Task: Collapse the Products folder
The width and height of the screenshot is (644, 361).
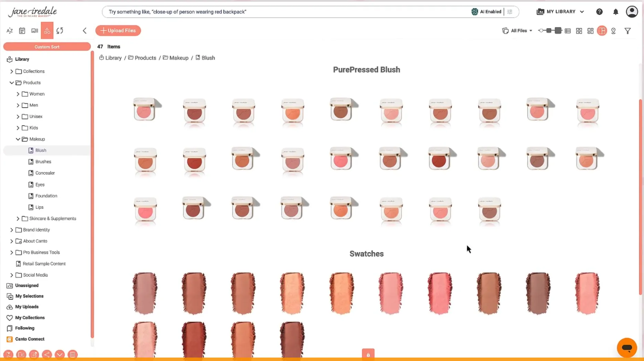Action: 12,83
